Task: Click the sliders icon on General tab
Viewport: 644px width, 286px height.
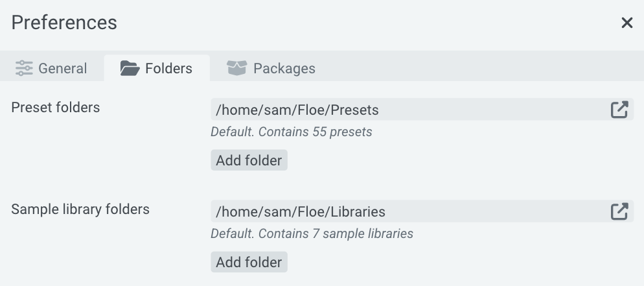Action: tap(24, 68)
